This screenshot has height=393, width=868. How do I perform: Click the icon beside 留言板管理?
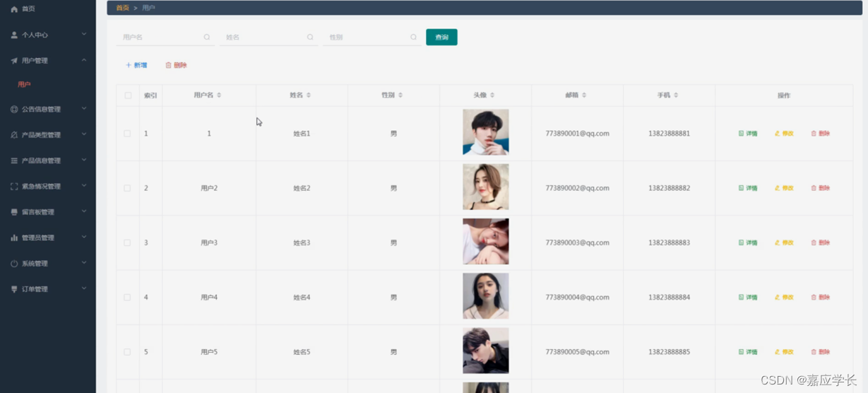pyautogui.click(x=14, y=212)
